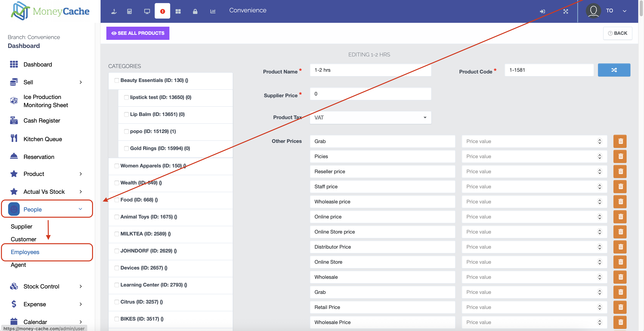Tick the Food category checkbox
The width and height of the screenshot is (644, 331).
(x=117, y=200)
